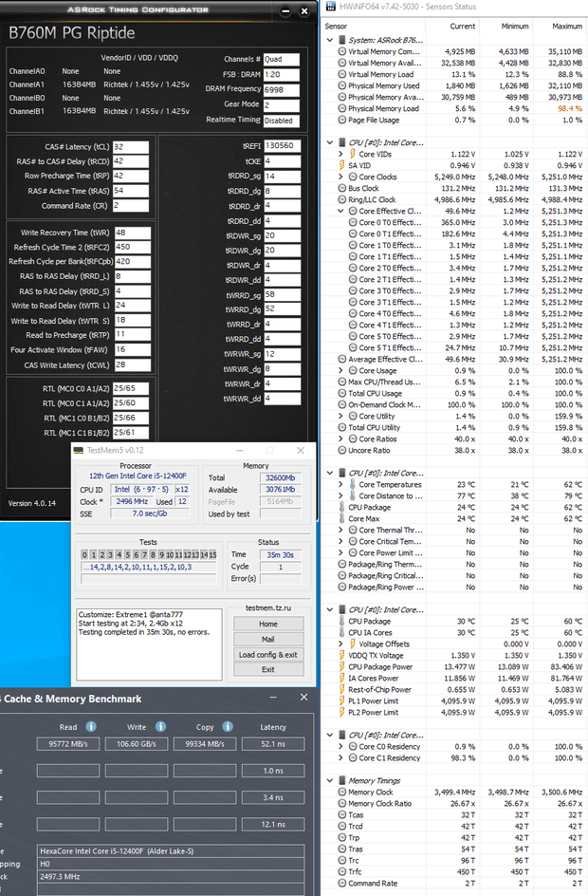The image size is (588, 896).
Task: Click the Refresh Cycle Time 2 (tRFC2) field
Action: [133, 247]
